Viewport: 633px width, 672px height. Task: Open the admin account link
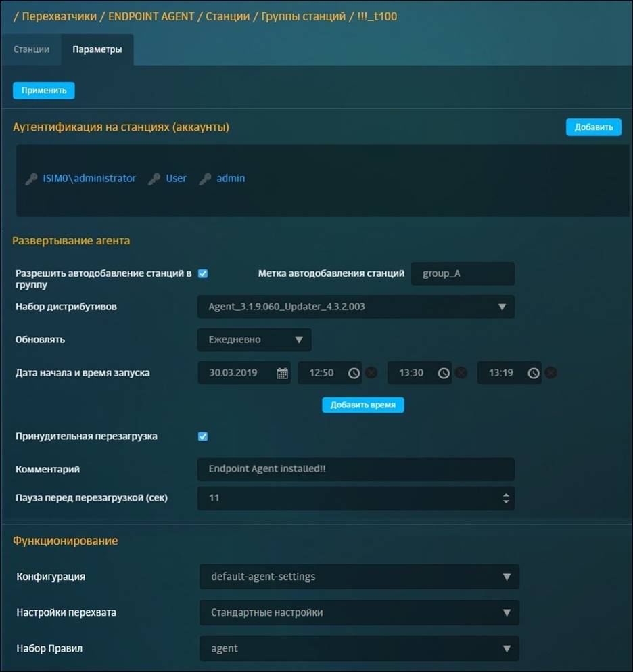click(231, 178)
